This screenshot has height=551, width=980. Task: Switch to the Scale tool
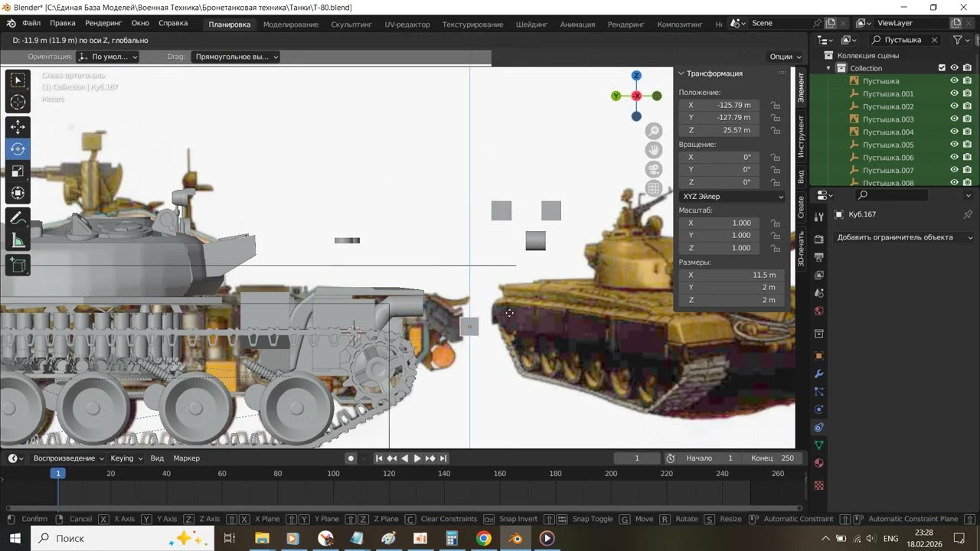(x=18, y=171)
